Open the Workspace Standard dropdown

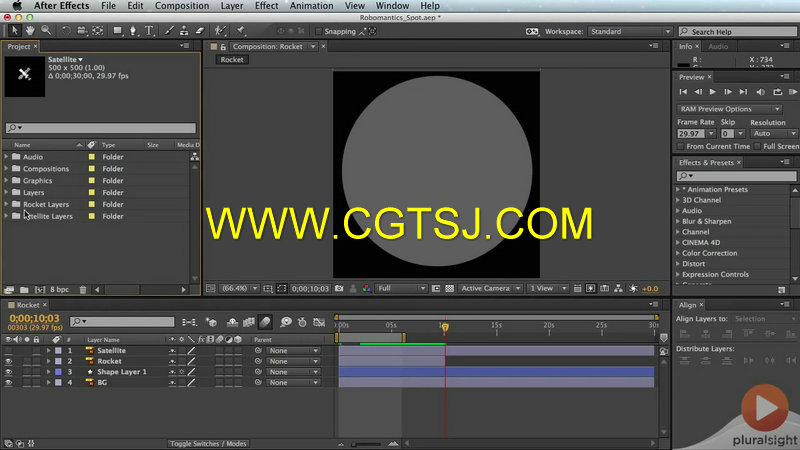pos(630,32)
